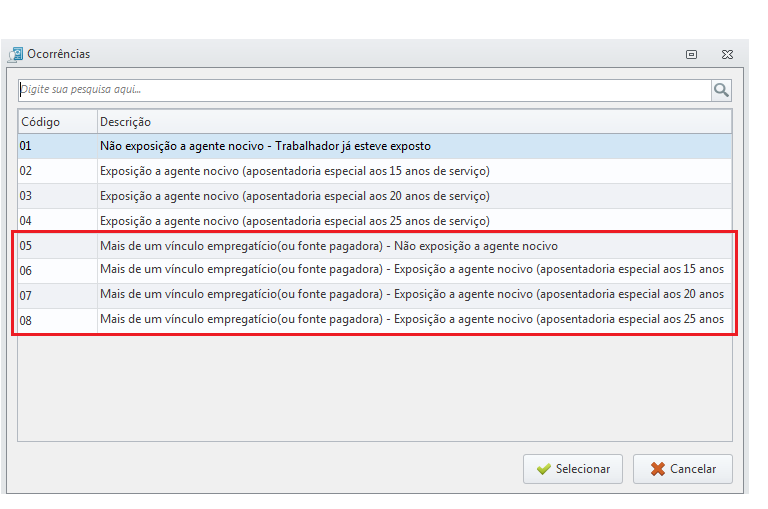
Task: Click the Selecionar button
Action: [x=573, y=469]
